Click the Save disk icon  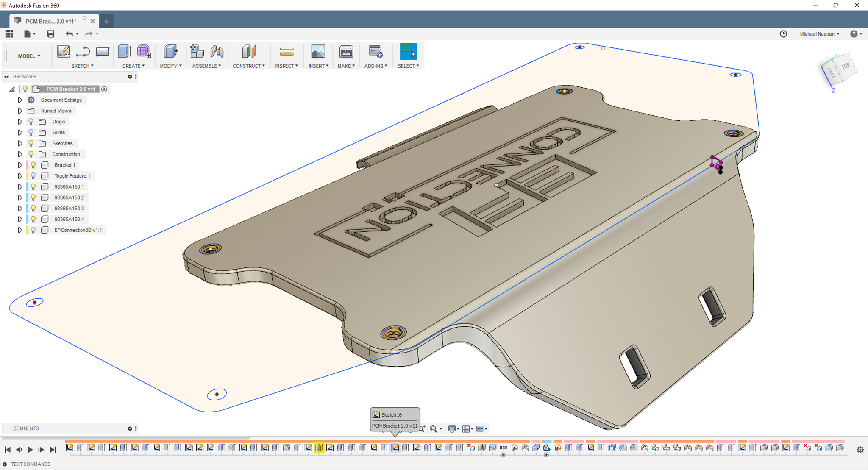pos(50,33)
